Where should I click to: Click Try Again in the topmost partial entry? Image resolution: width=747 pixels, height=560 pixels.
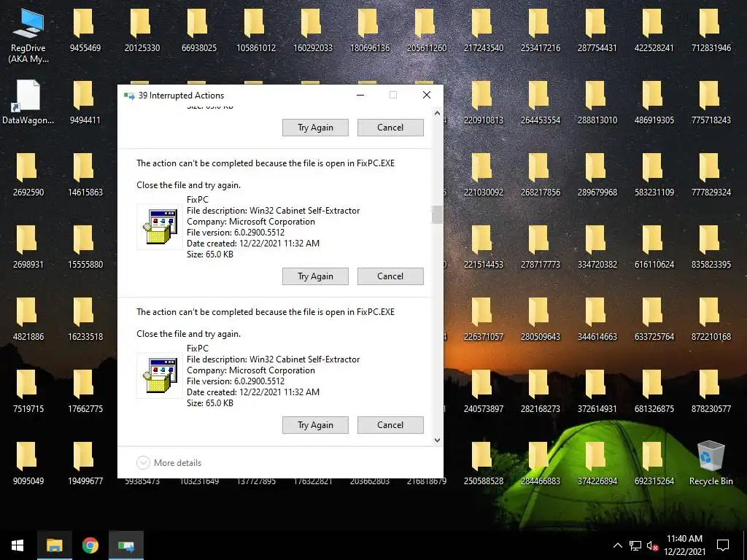pyautogui.click(x=315, y=128)
